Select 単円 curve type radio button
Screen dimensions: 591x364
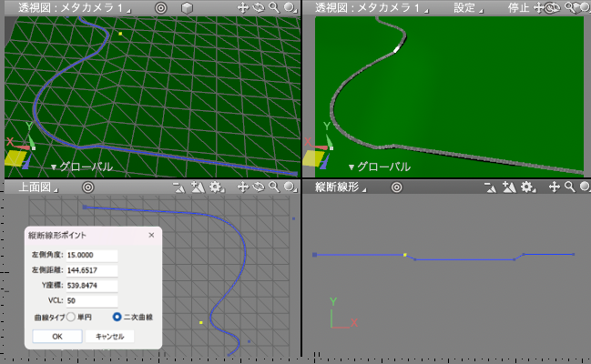pos(71,317)
